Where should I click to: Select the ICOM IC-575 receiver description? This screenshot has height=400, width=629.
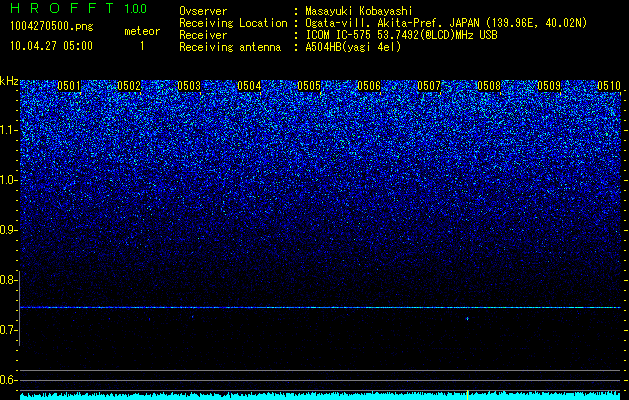point(401,35)
